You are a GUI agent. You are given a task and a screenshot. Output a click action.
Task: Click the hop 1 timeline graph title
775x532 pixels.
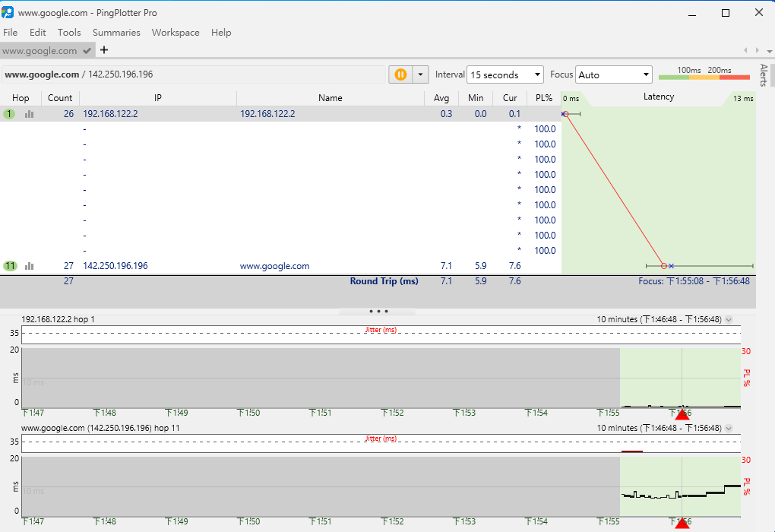coord(58,319)
